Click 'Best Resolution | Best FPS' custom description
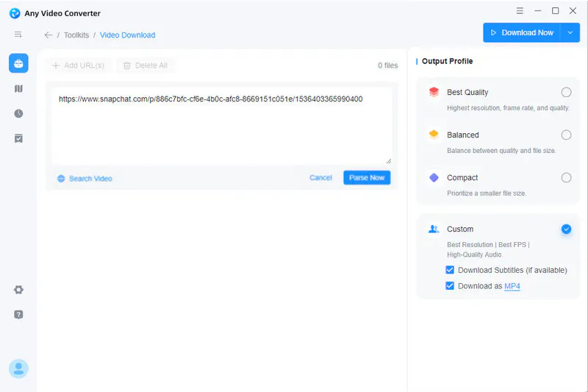Screen dimensions: 588x392 click(x=488, y=245)
